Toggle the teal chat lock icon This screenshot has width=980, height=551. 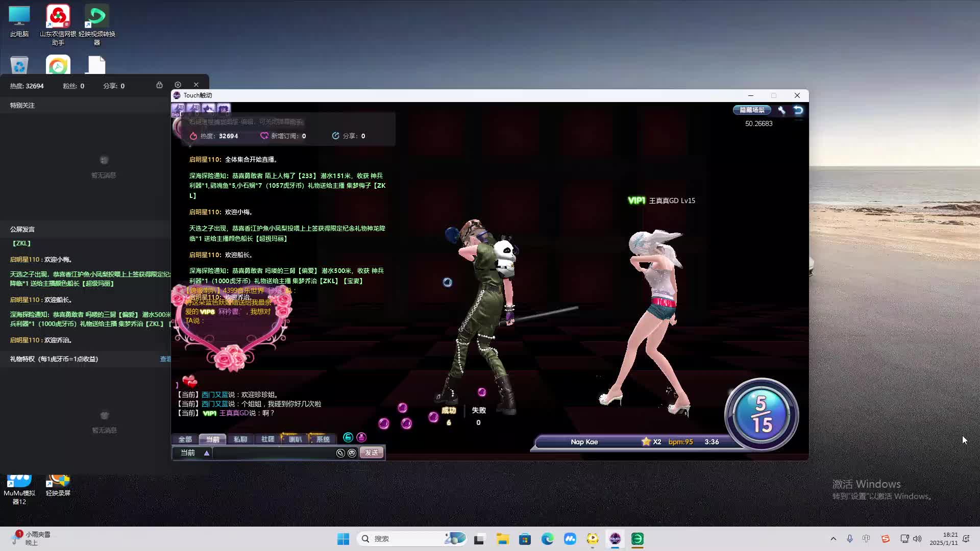click(348, 437)
